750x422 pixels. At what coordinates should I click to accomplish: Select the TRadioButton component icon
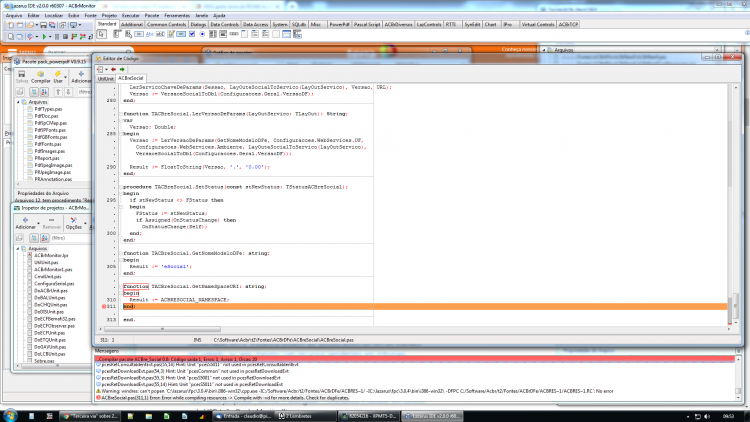pos(202,34)
